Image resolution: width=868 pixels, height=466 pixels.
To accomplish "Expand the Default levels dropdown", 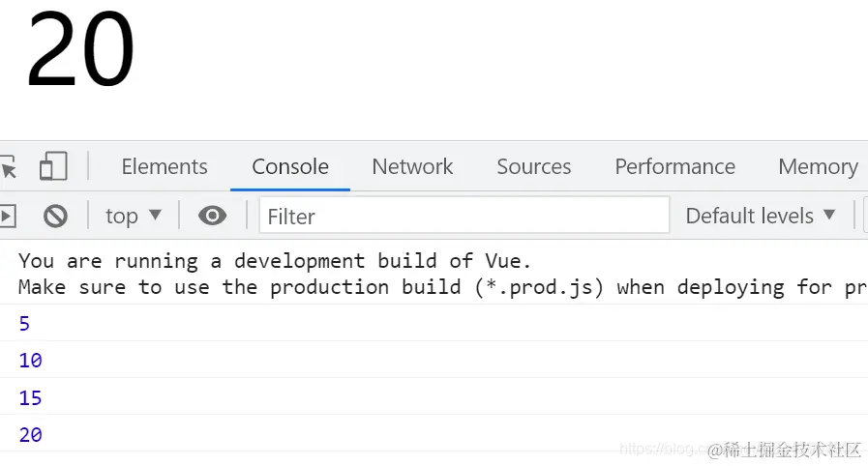I will click(760, 216).
